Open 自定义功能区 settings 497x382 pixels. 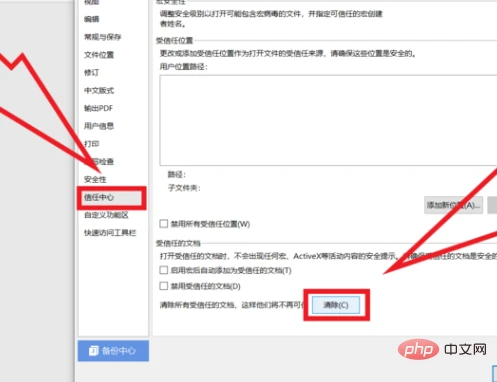(x=106, y=215)
